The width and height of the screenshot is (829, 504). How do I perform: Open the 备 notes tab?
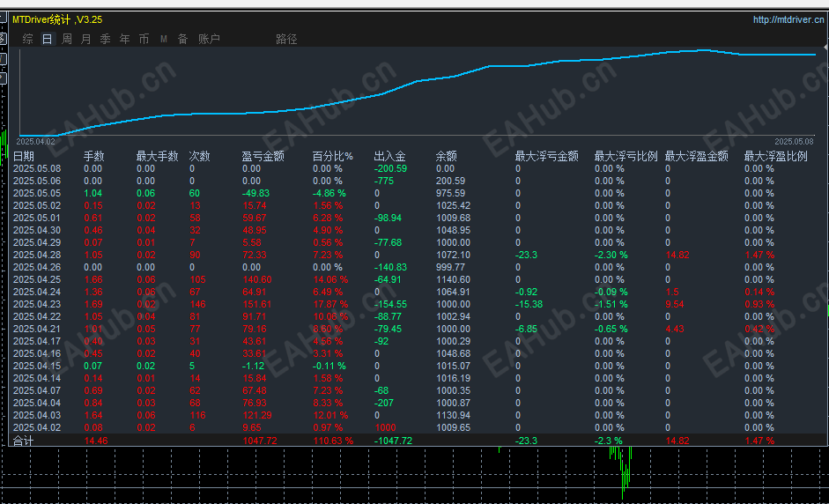pyautogui.click(x=182, y=39)
